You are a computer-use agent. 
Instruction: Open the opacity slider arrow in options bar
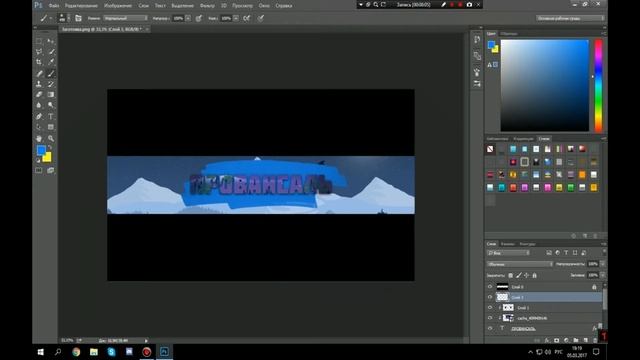point(188,18)
